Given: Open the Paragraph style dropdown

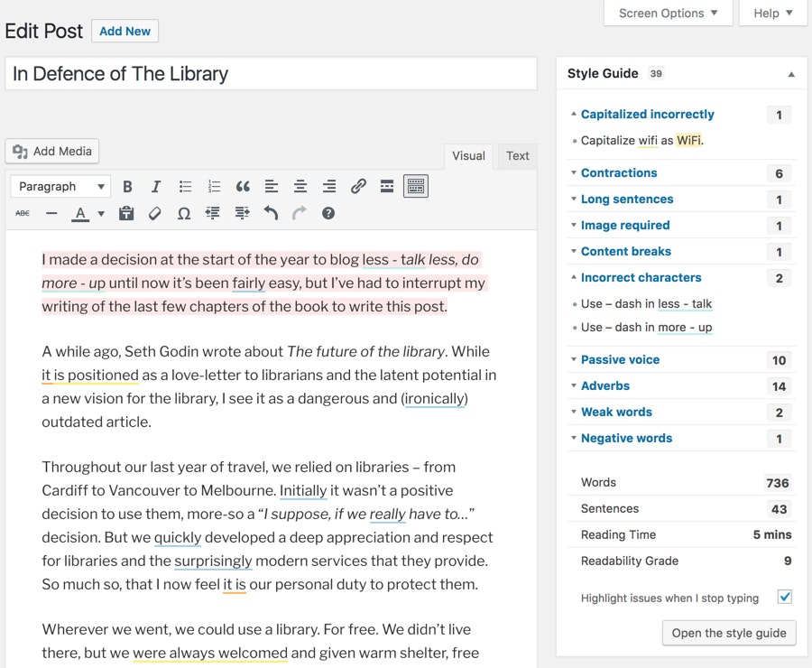Looking at the screenshot, I should pyautogui.click(x=60, y=186).
